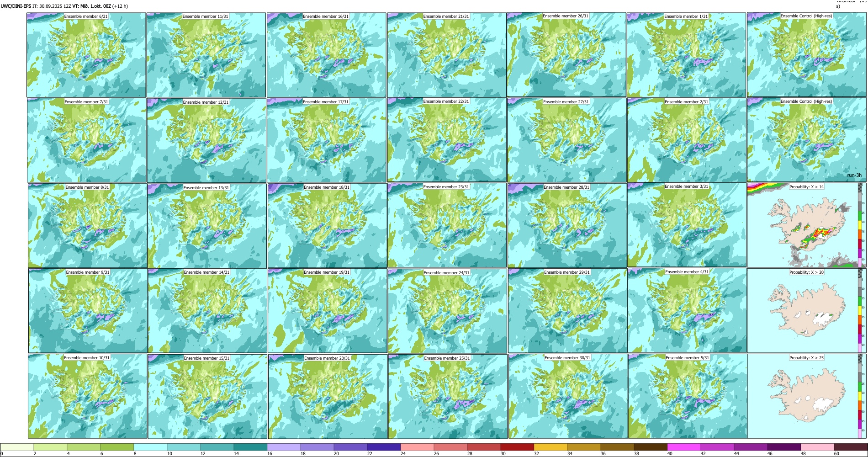Select the golden yellow 32–34 legend swatch
Viewport: 868px width, 457px height.
pos(550,447)
